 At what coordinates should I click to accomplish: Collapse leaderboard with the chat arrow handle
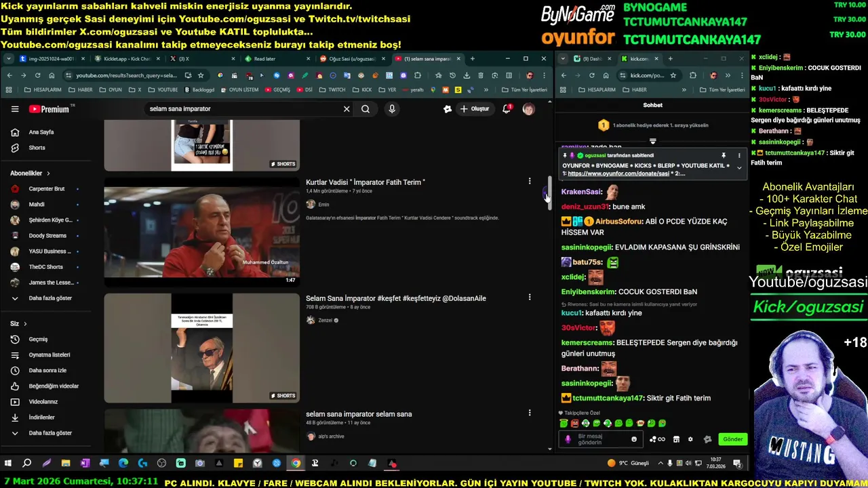652,142
